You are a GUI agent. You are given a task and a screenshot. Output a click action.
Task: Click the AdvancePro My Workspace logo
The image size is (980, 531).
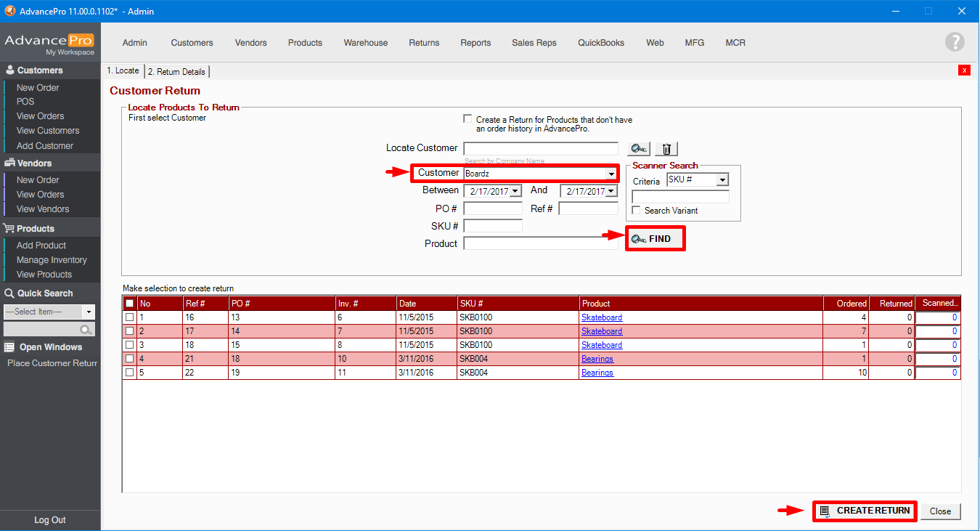pyautogui.click(x=49, y=43)
